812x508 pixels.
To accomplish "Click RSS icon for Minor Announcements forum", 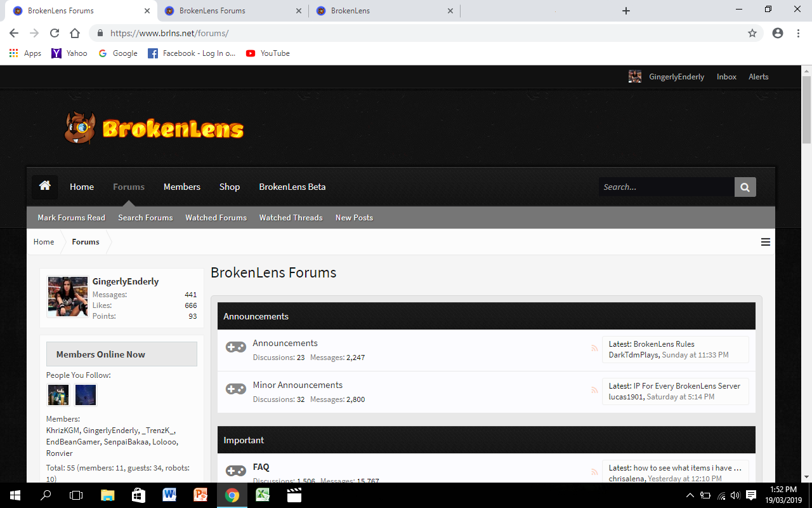I will tap(594, 390).
